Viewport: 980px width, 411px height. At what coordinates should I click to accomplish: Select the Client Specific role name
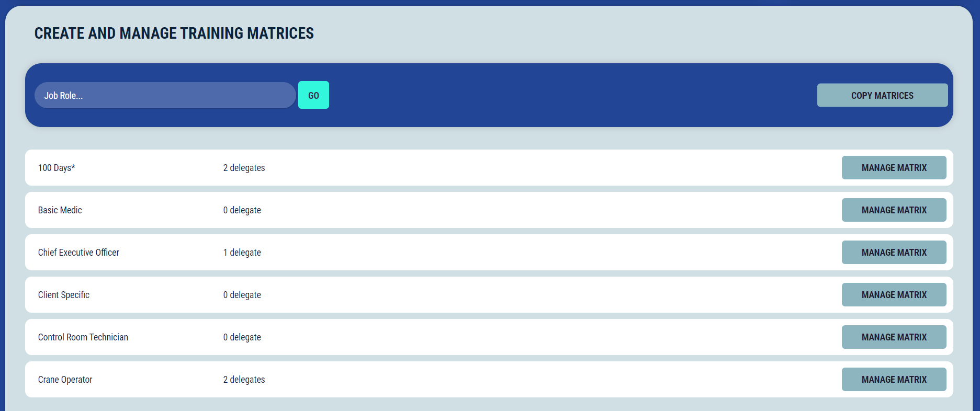pyautogui.click(x=64, y=295)
